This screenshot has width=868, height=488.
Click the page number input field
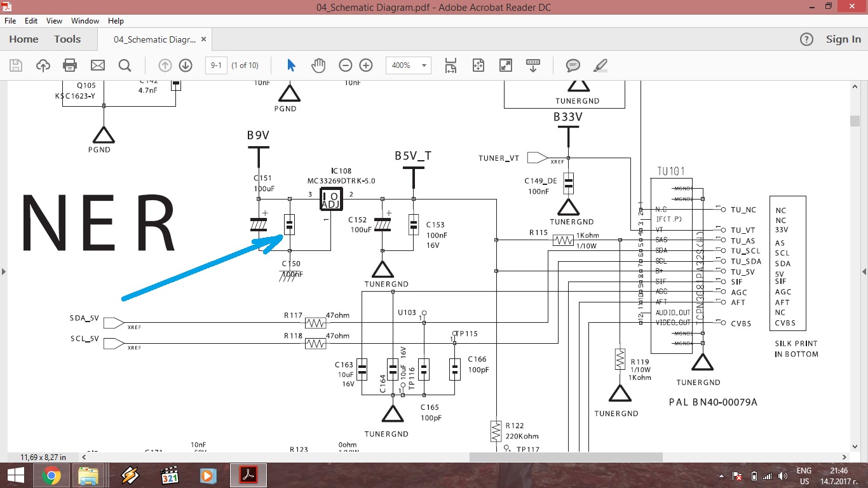click(216, 65)
